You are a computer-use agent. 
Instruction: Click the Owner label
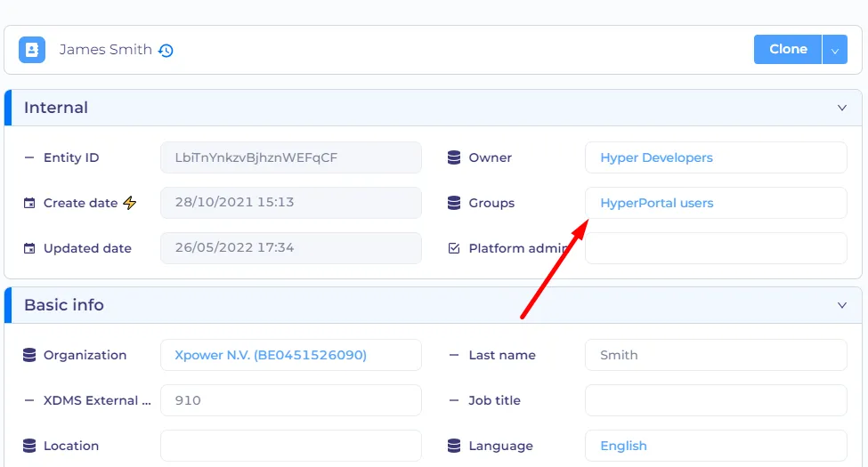491,157
